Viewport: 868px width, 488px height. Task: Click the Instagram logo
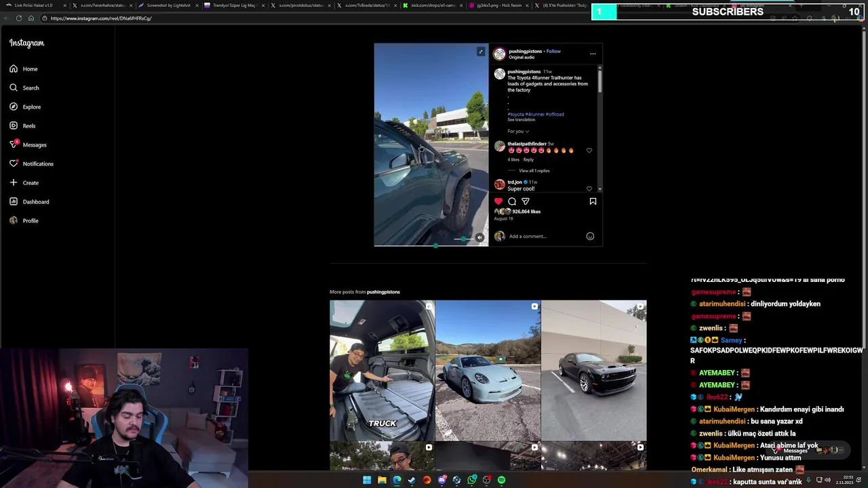(x=26, y=43)
